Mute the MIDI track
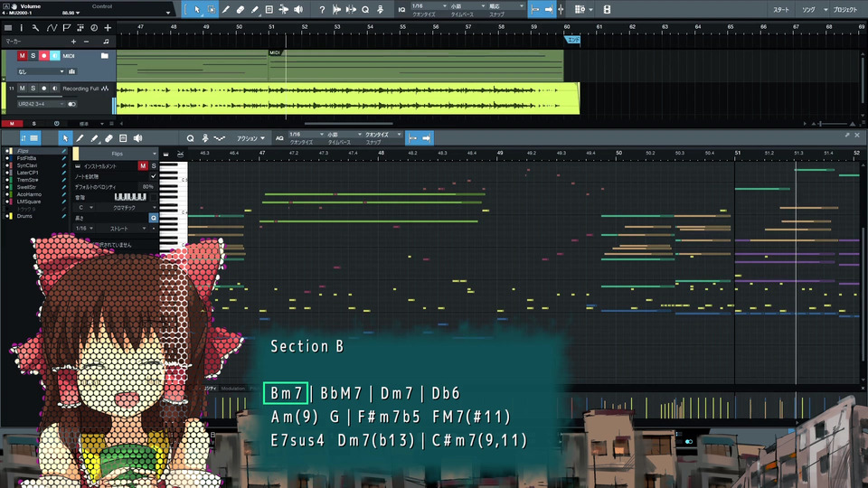868x488 pixels. click(x=22, y=56)
